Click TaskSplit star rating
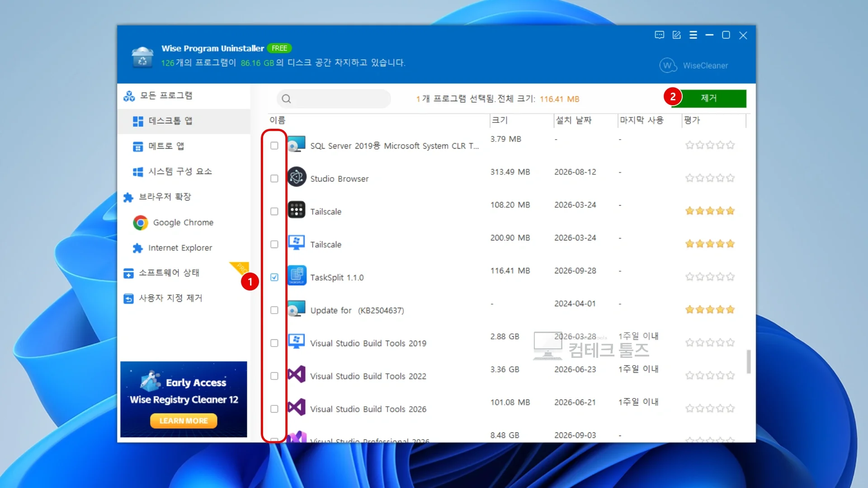The image size is (868, 488). 710,277
